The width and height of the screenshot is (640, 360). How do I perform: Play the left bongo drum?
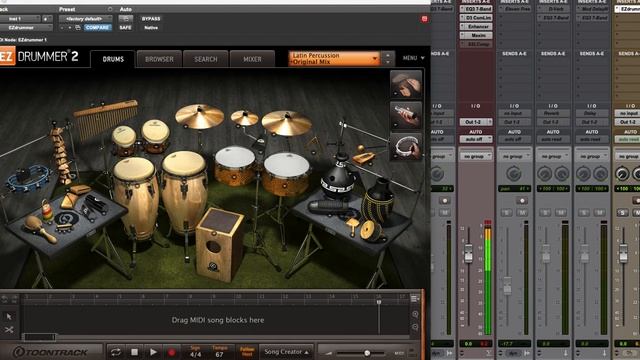click(124, 140)
